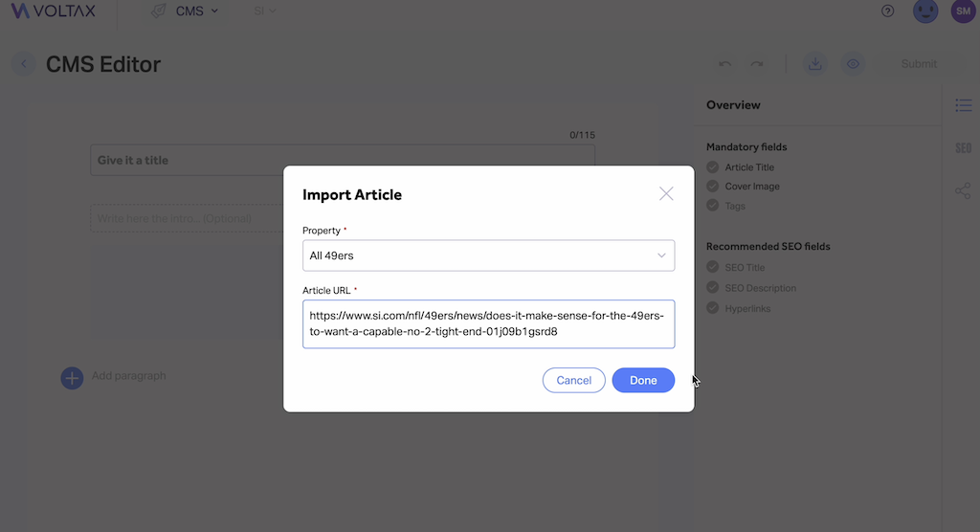Click the Cover Image check indicator

712,186
